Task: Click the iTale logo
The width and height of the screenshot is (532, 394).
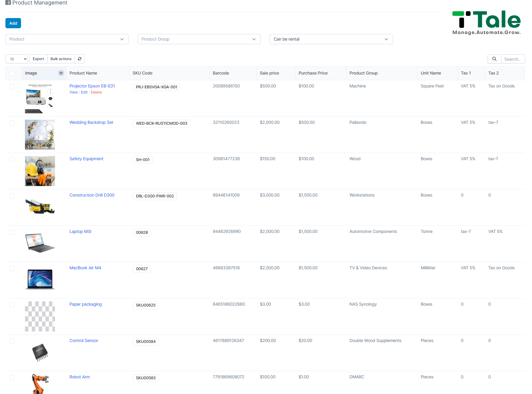Action: pyautogui.click(x=486, y=23)
